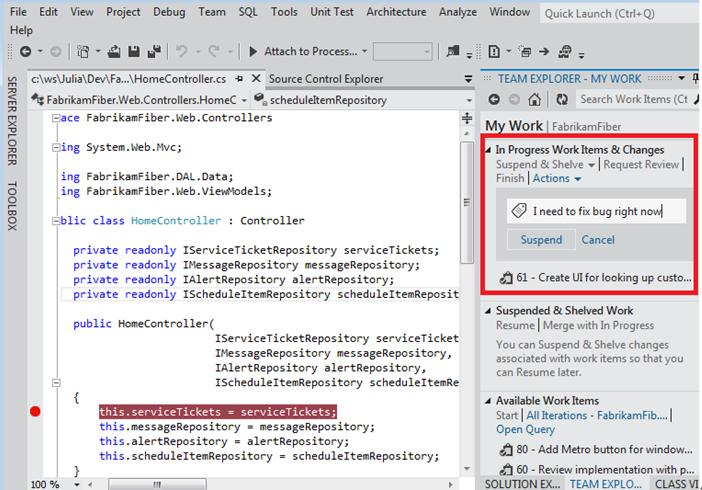Click the Save All toolbar icon

click(x=154, y=52)
